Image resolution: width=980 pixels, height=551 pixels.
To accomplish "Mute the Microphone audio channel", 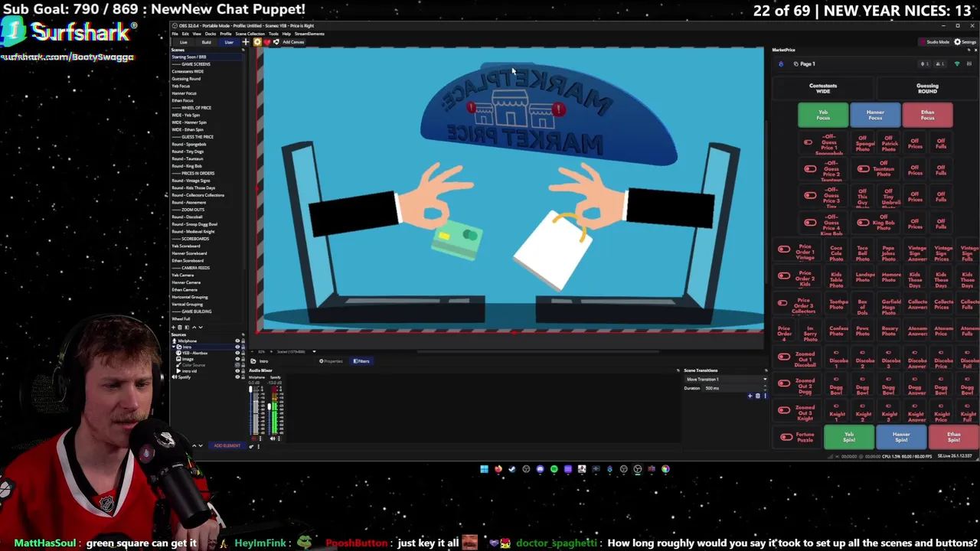I will [253, 439].
